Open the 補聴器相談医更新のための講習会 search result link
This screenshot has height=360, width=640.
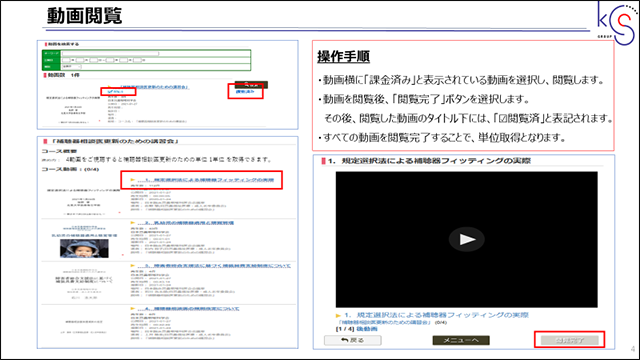click(x=153, y=87)
